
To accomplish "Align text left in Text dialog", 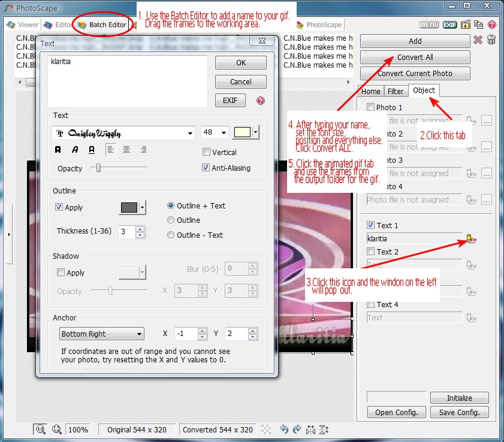I will pos(110,149).
